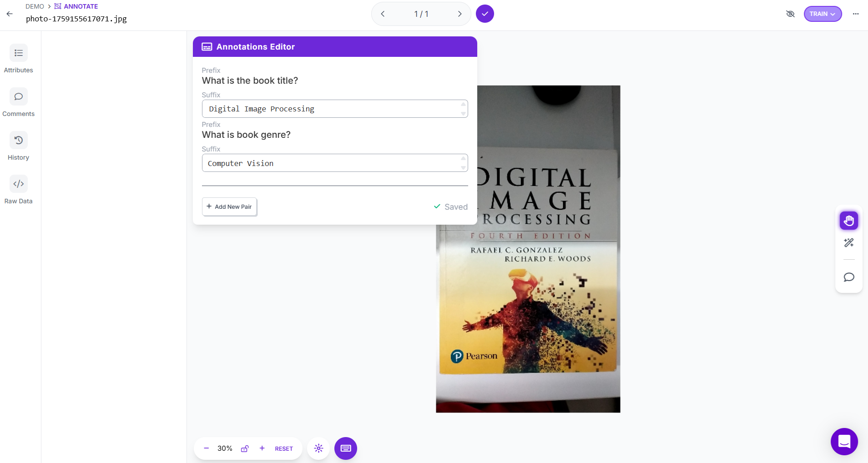The image size is (868, 463).
Task: Go to the previous image
Action: pos(383,14)
